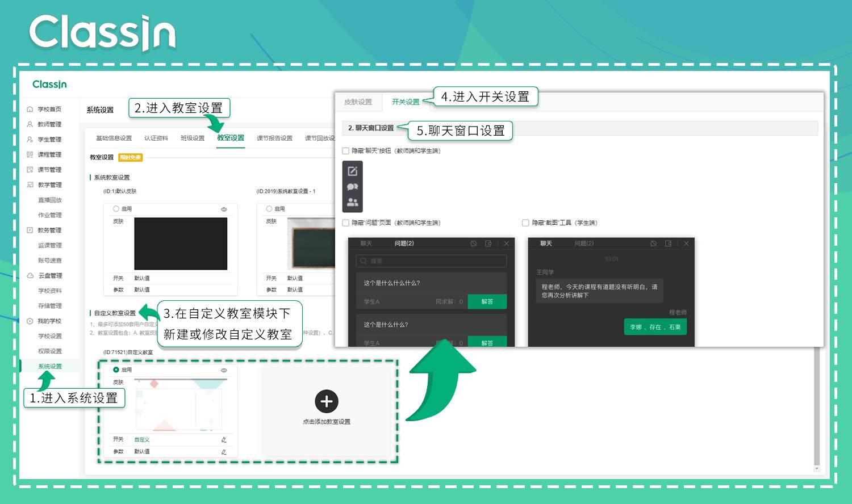Open 学生管理 in the sidebar
Screen dimensions: 852x504
point(49,139)
